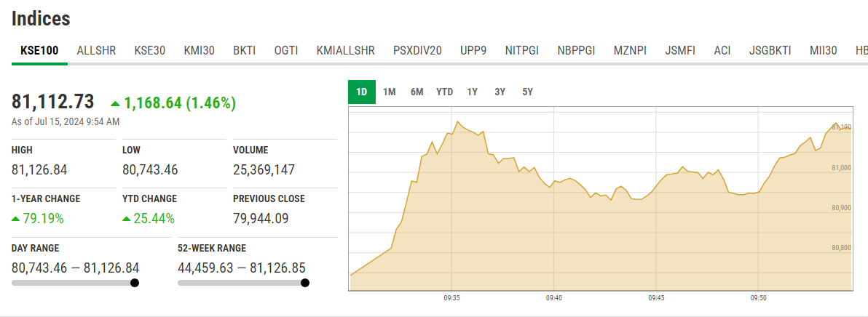Show the 1Y chart range
Image resolution: width=868 pixels, height=317 pixels.
472,92
